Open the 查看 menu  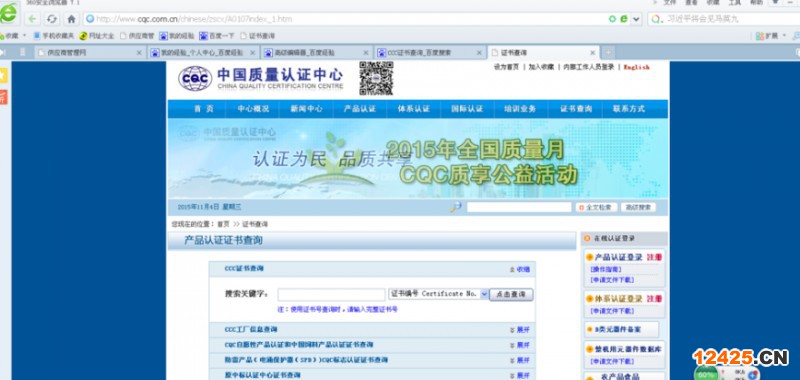pos(691,3)
